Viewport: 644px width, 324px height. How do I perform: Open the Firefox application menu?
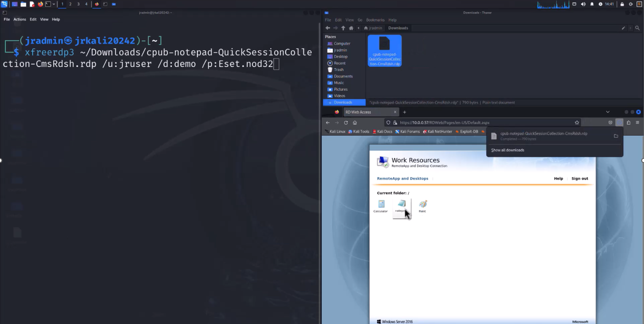tap(638, 122)
